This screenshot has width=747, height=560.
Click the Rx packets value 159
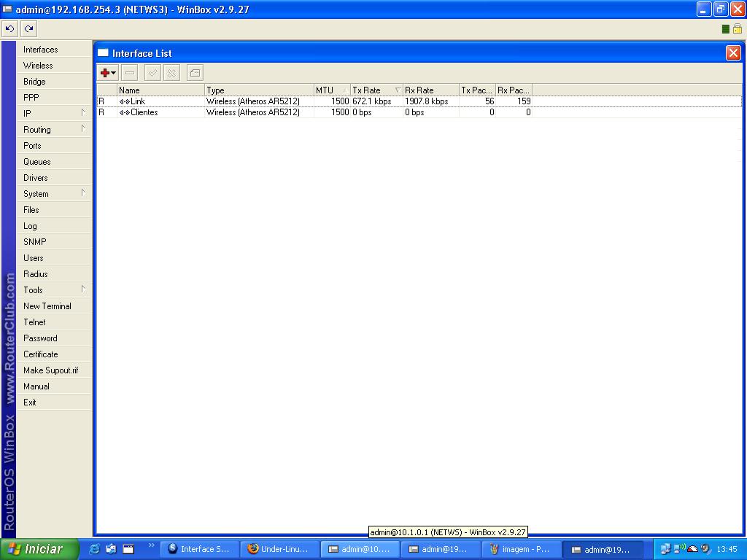click(x=524, y=101)
